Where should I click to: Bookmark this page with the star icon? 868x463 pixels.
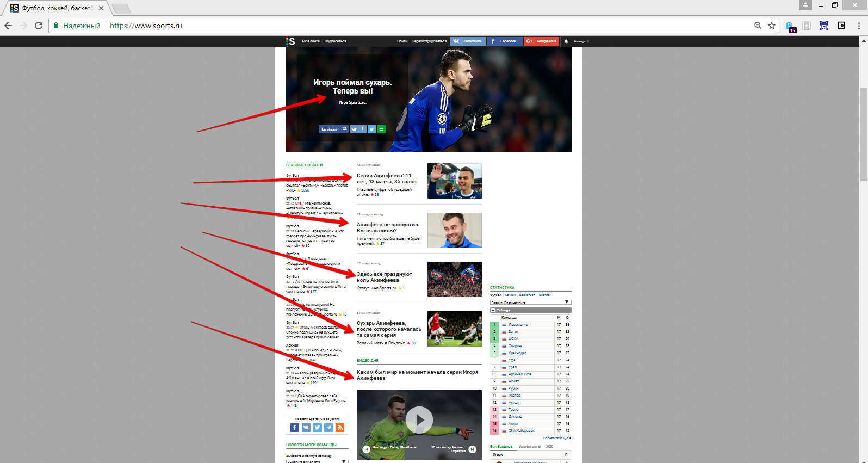772,26
